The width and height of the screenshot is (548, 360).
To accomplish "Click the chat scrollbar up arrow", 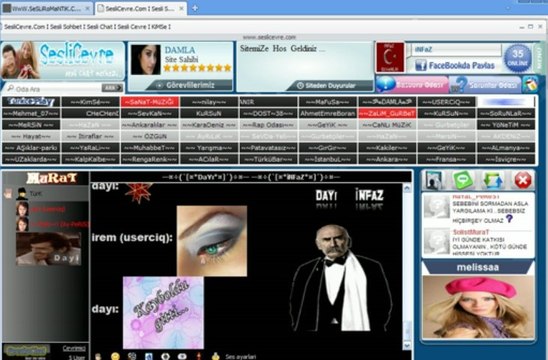I will [407, 188].
